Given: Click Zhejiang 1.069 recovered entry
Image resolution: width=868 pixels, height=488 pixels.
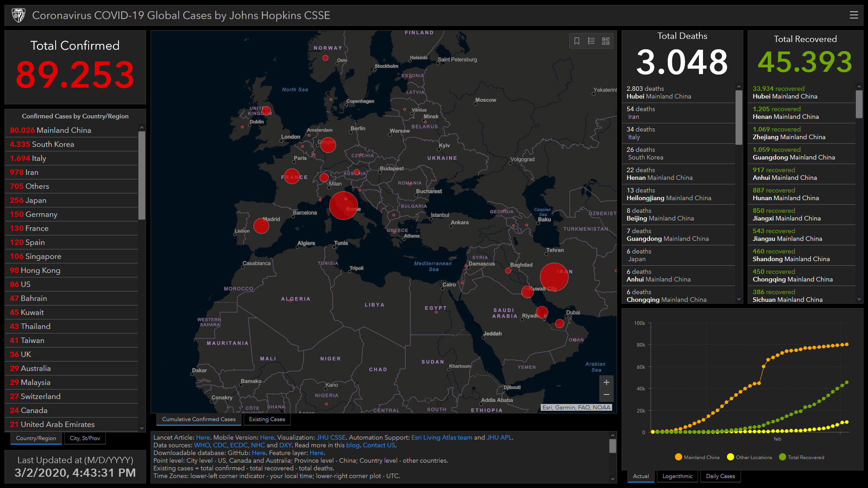Looking at the screenshot, I should 802,133.
